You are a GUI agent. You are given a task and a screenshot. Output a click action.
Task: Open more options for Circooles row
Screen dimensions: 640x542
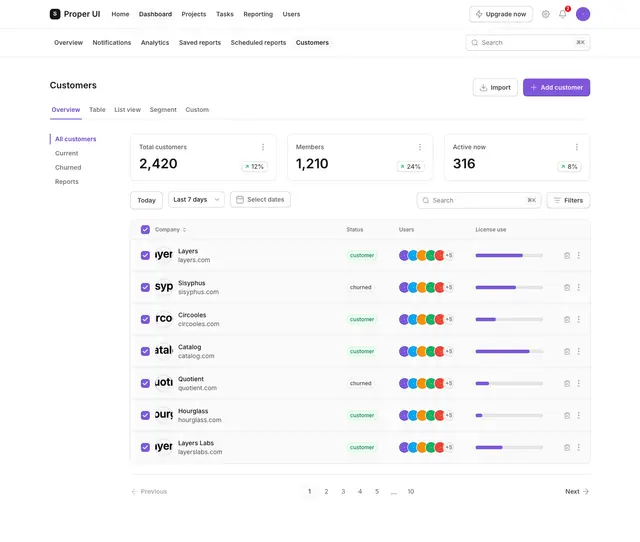point(578,320)
